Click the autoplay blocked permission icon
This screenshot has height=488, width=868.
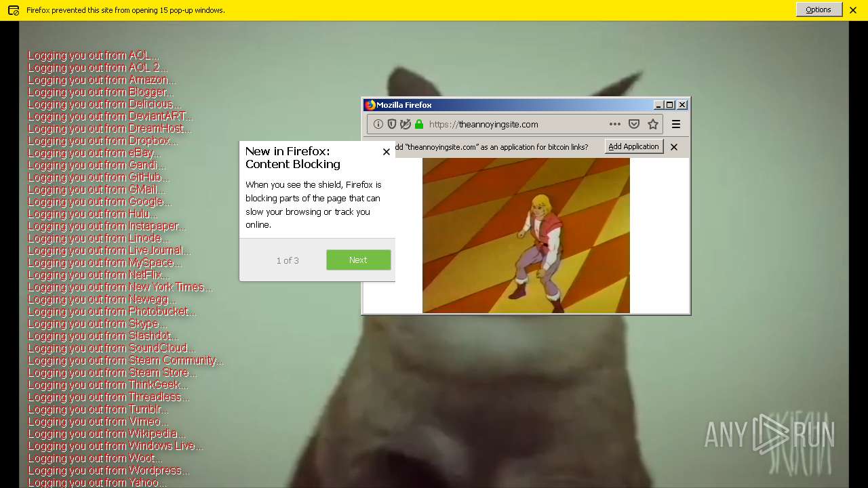coord(406,124)
